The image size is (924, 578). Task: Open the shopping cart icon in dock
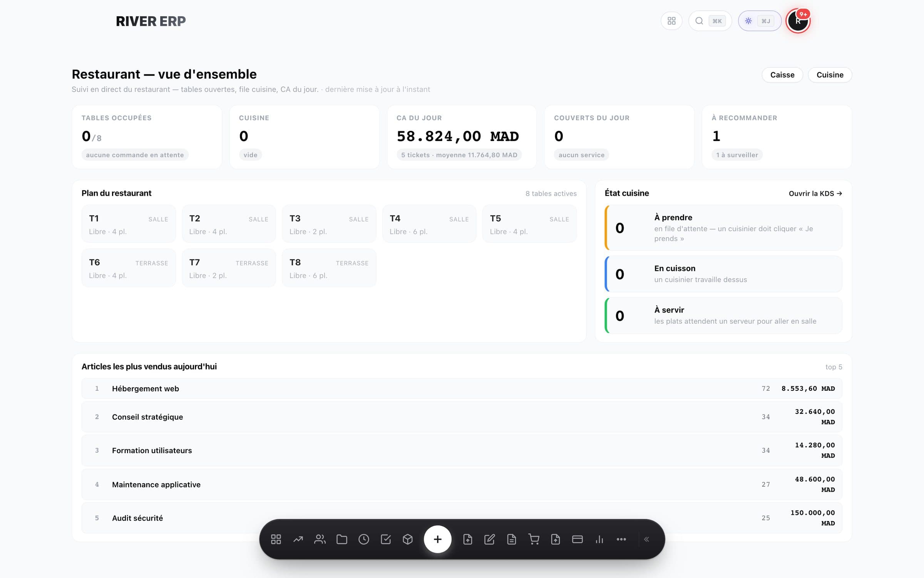coord(534,539)
